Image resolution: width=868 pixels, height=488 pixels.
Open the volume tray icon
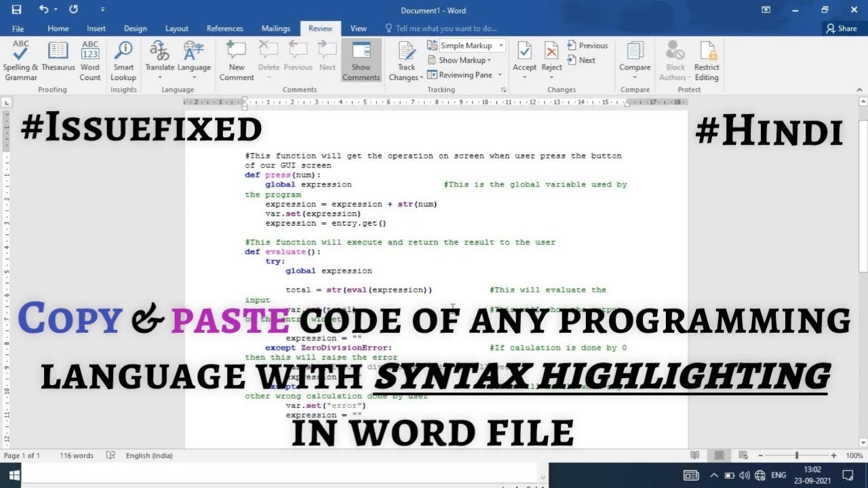745,475
